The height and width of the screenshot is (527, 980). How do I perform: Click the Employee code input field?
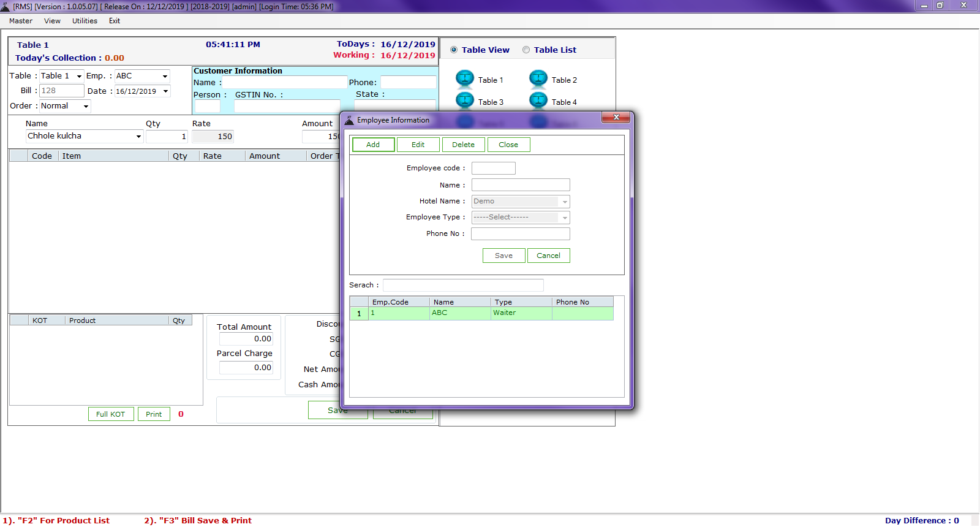[493, 169]
